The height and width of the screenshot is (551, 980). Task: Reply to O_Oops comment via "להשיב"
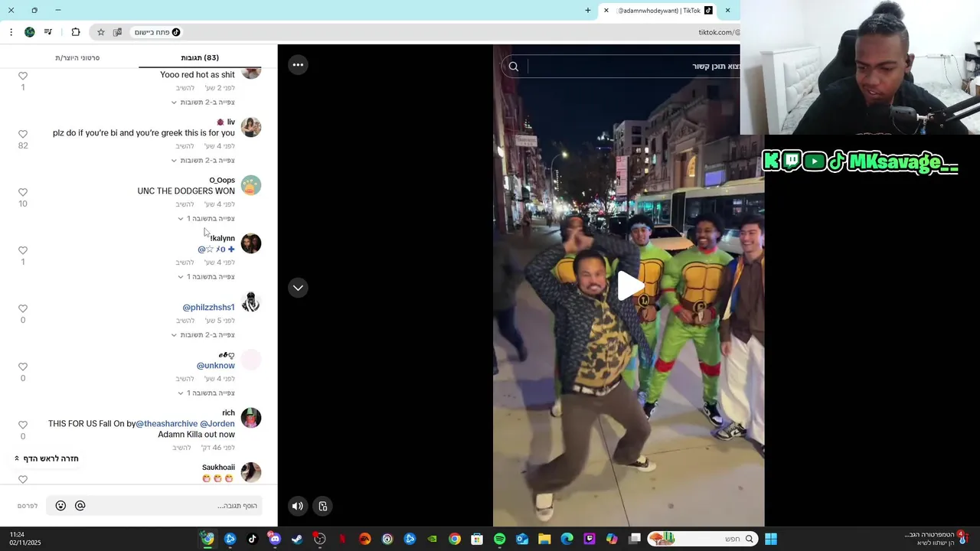[185, 204]
